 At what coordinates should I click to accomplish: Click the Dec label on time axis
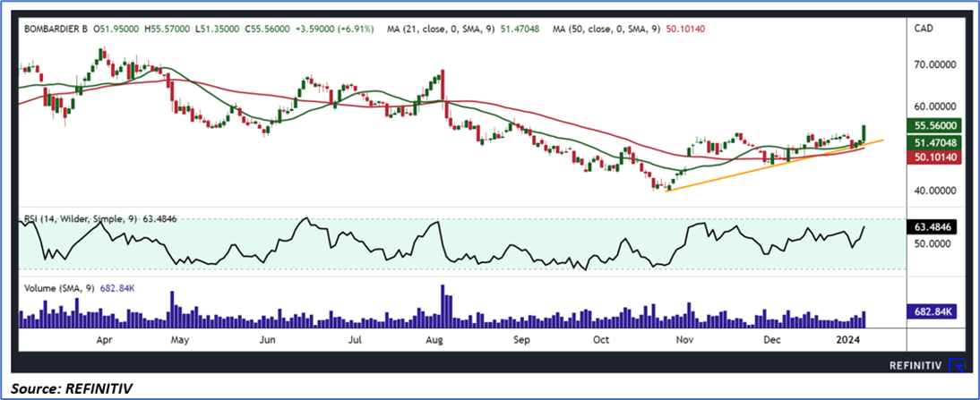772,341
